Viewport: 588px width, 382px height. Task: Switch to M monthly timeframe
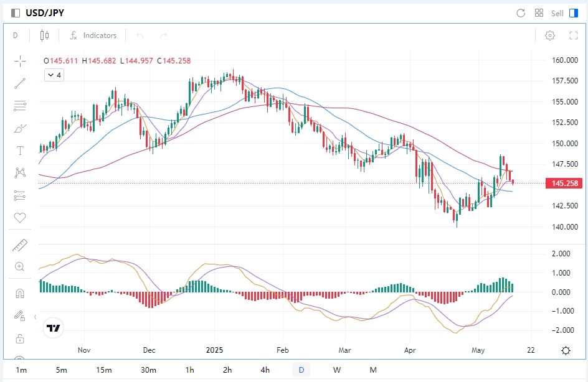point(373,370)
